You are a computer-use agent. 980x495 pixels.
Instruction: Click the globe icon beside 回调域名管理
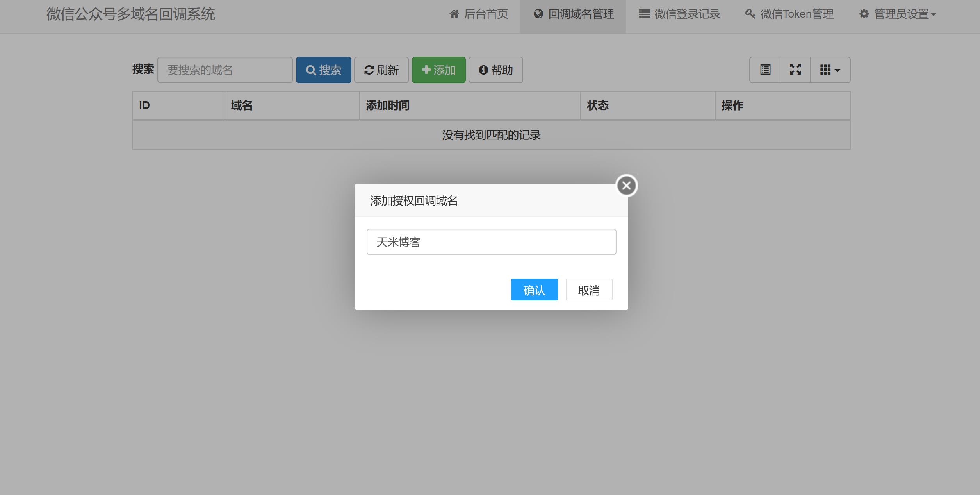(x=539, y=14)
